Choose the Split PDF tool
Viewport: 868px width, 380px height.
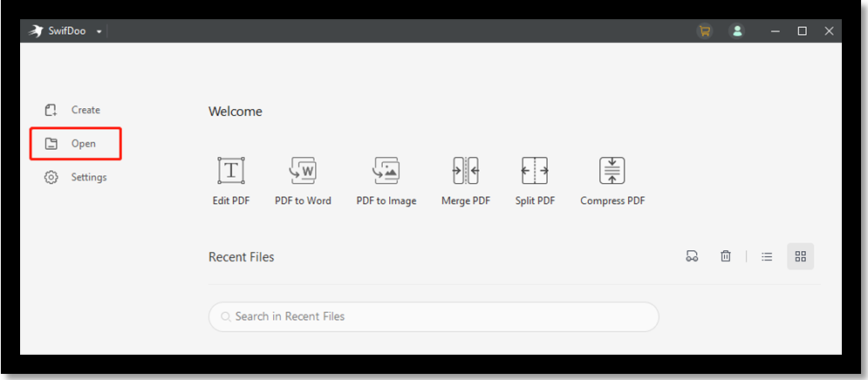click(535, 181)
